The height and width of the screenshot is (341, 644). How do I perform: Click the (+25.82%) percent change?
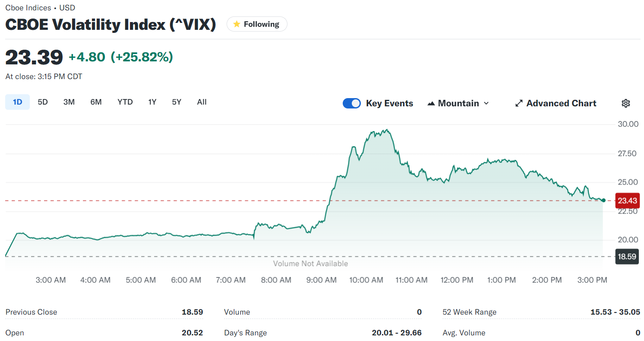pyautogui.click(x=142, y=57)
